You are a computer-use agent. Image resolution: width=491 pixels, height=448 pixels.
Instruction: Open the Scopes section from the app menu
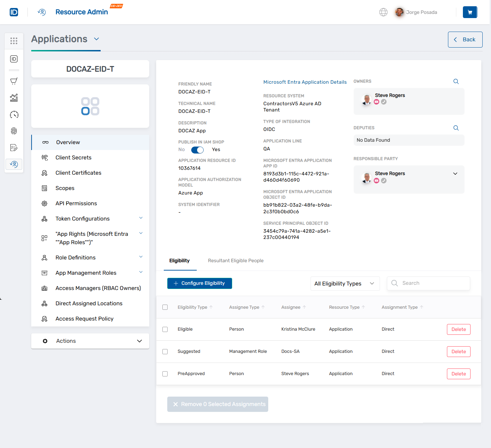[65, 188]
